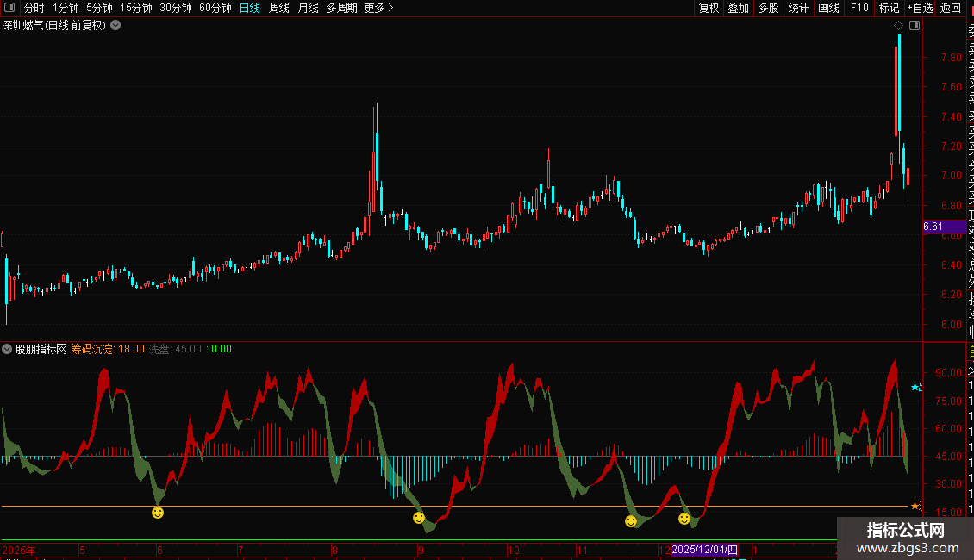The image size is (974, 560).
Task: Click the 洗盘: 45.00 indicator value
Action: 175,349
